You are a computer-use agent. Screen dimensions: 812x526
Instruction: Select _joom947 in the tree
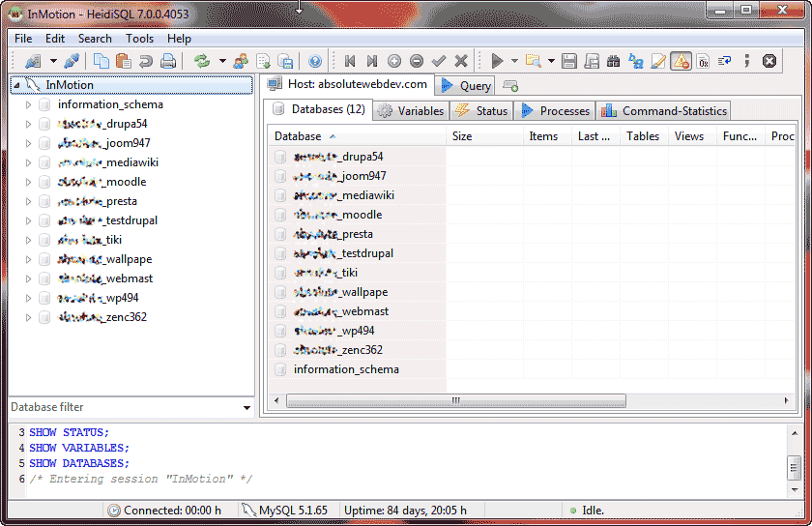104,143
